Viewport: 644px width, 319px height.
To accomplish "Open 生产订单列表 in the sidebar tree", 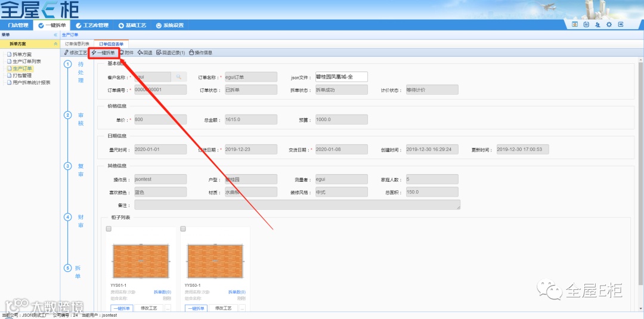I will (24, 61).
